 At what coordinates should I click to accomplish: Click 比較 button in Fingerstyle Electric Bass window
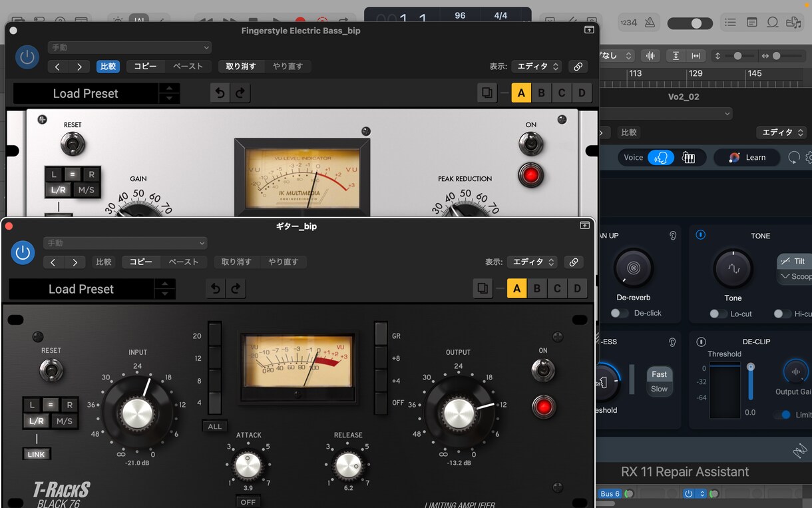click(108, 67)
